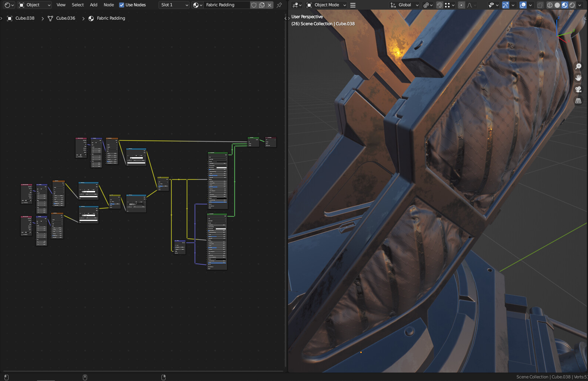Toggle the camera view icon
This screenshot has height=381, width=588.
pos(578,89)
